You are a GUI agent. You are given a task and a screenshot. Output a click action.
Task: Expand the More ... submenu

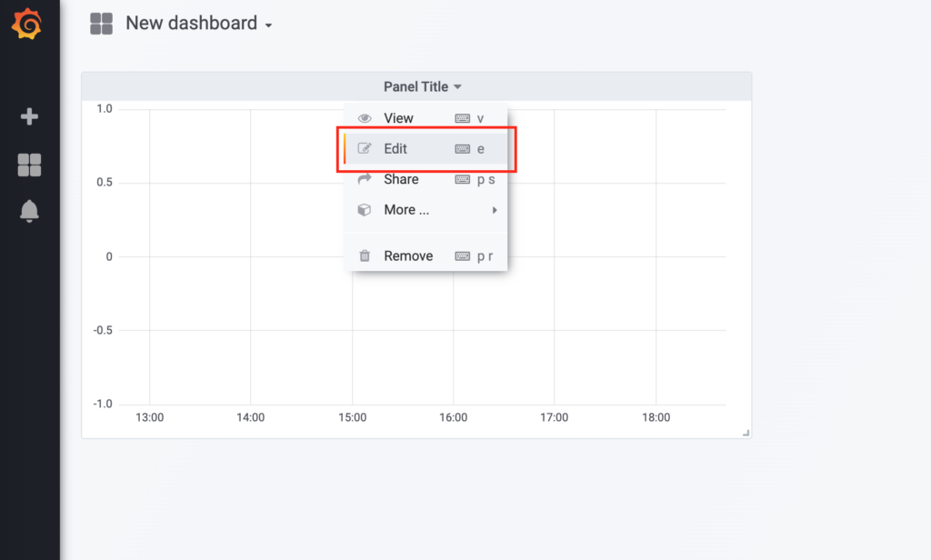[x=425, y=210]
